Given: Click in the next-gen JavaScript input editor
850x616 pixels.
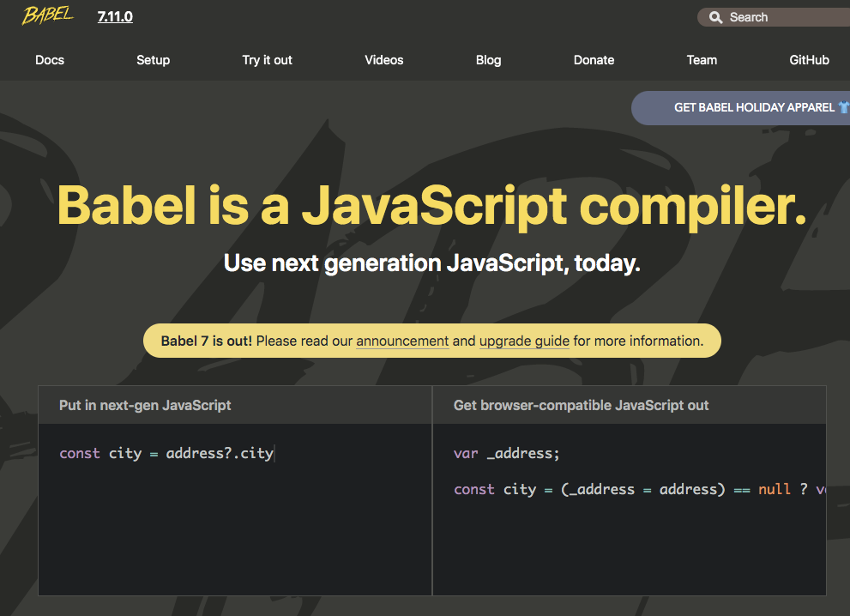Looking at the screenshot, I should click(235, 509).
